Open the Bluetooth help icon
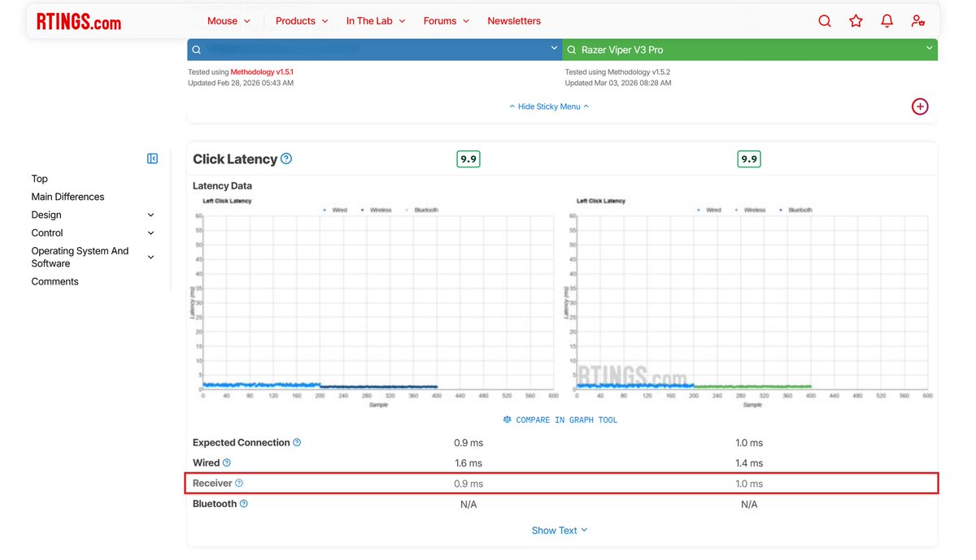The width and height of the screenshot is (976, 560). (x=244, y=504)
